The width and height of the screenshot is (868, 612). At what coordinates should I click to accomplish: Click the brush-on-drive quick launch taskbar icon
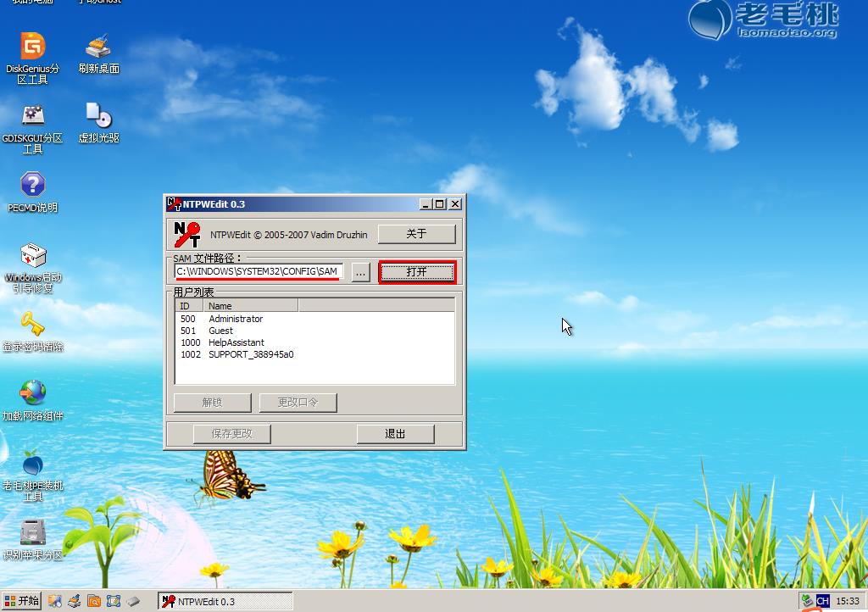click(x=75, y=601)
